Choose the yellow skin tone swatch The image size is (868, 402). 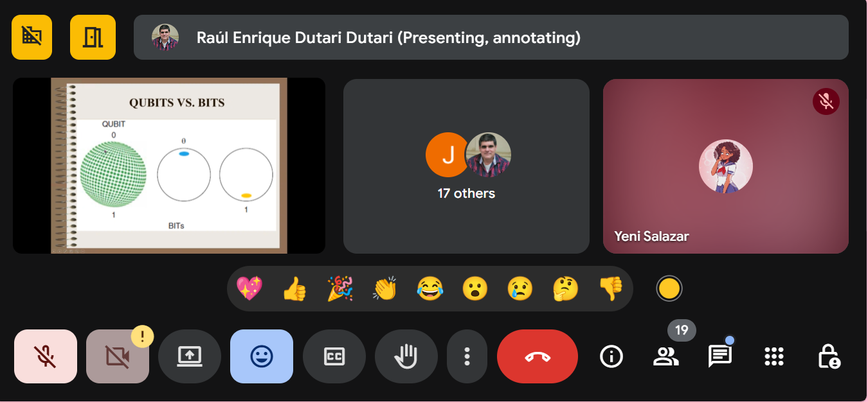pos(669,289)
